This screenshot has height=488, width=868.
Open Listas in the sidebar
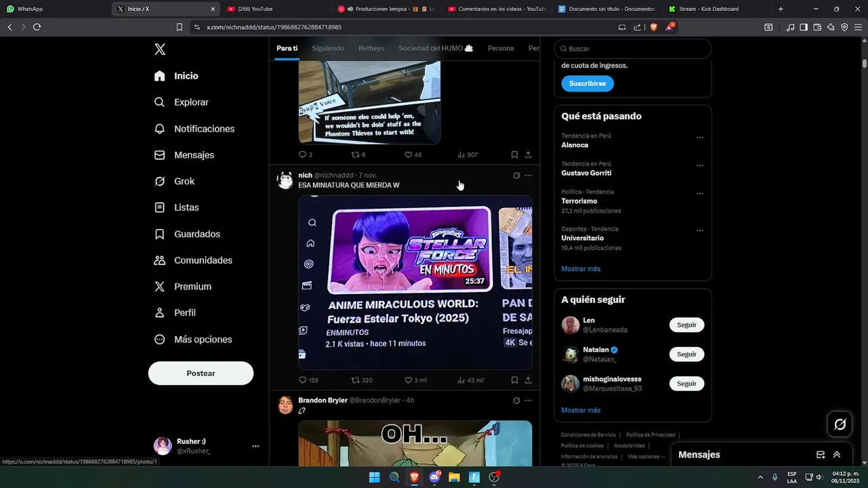click(176, 207)
